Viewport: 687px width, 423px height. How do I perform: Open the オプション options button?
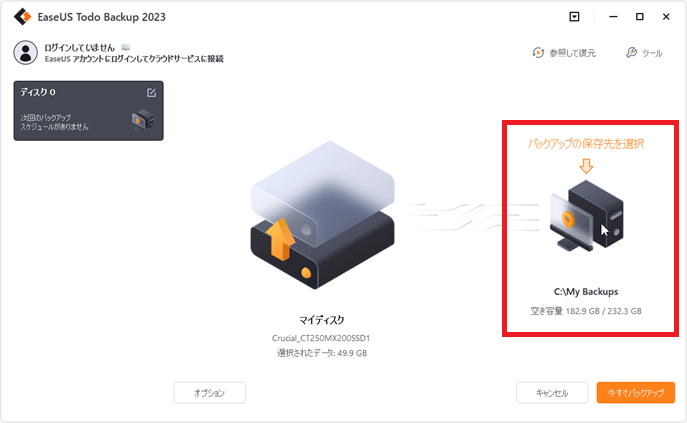pos(209,393)
